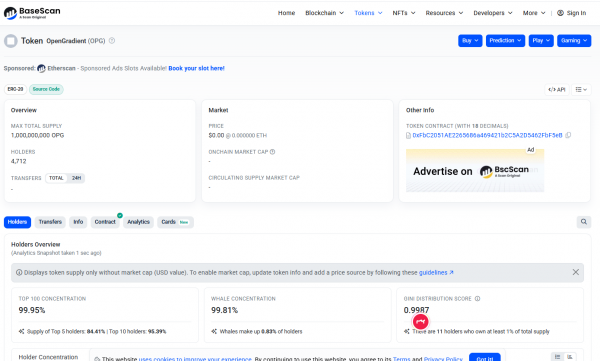Switch holder concentration to list view icon
Screen dimensions: 600x361
click(558, 357)
